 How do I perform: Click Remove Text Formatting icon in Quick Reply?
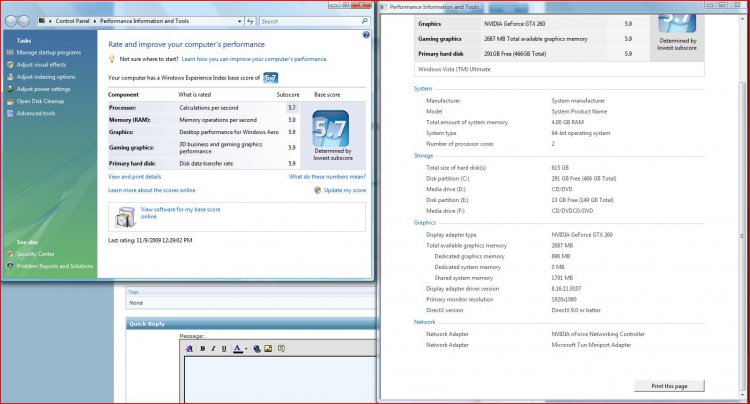point(189,349)
